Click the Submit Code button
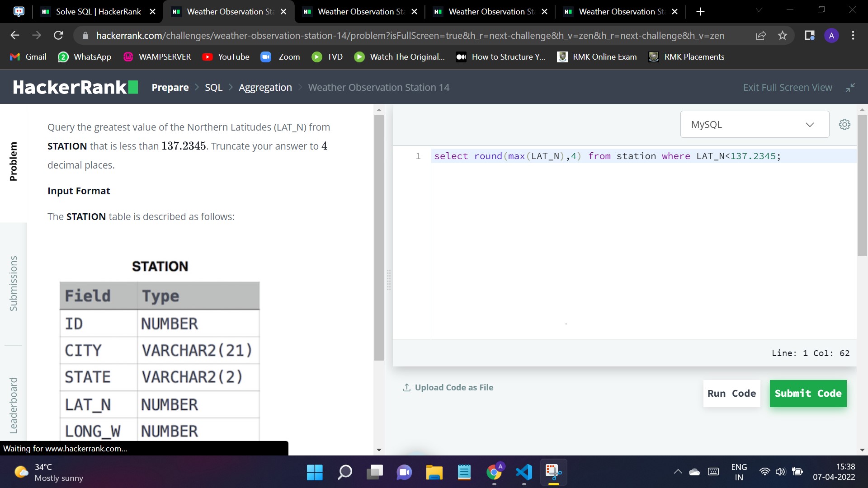Image resolution: width=868 pixels, height=488 pixels. tap(808, 393)
